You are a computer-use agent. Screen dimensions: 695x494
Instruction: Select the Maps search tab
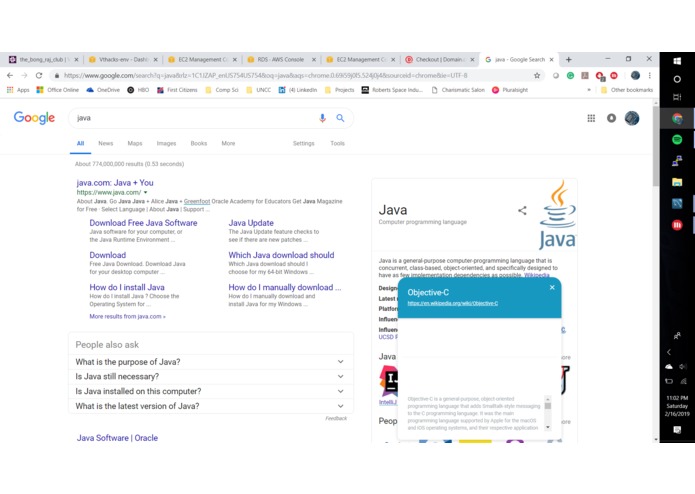coord(135,144)
